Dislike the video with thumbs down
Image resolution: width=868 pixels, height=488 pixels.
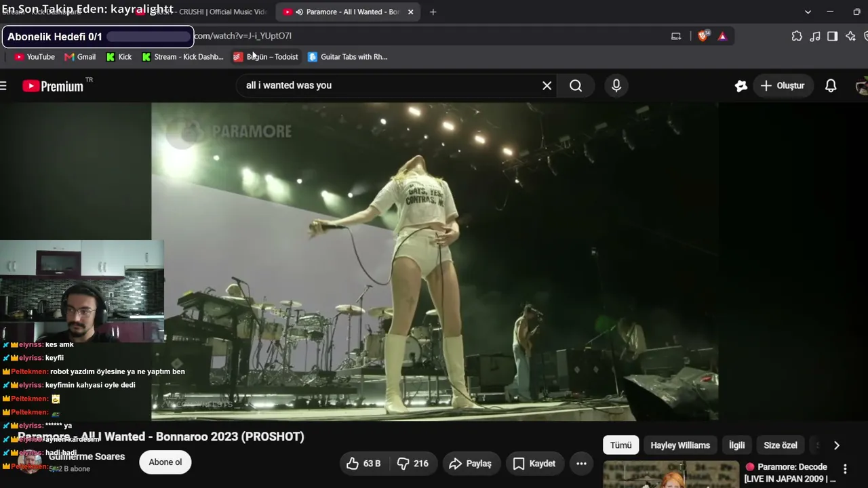click(x=413, y=464)
